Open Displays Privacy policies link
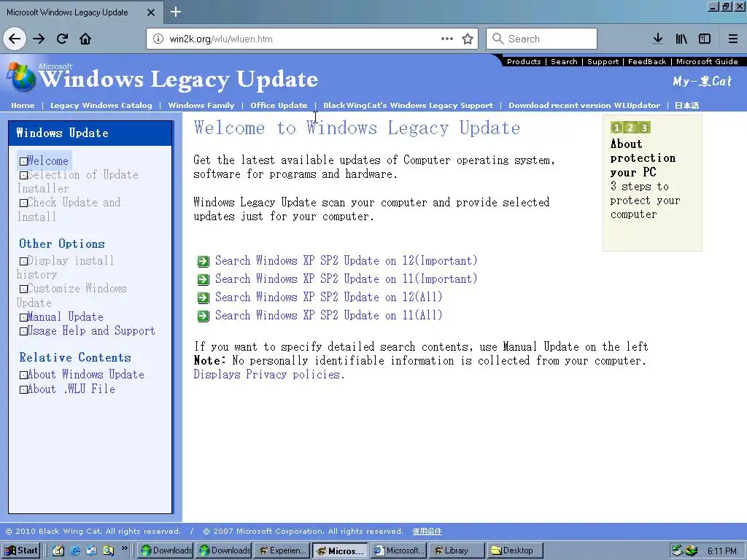This screenshot has height=560, width=747. [x=269, y=375]
